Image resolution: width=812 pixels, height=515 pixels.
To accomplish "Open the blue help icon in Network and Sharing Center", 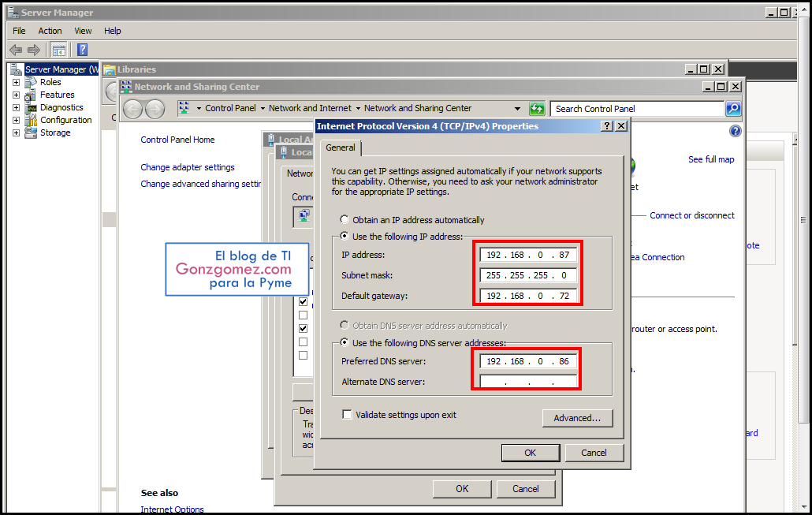I will [x=735, y=131].
